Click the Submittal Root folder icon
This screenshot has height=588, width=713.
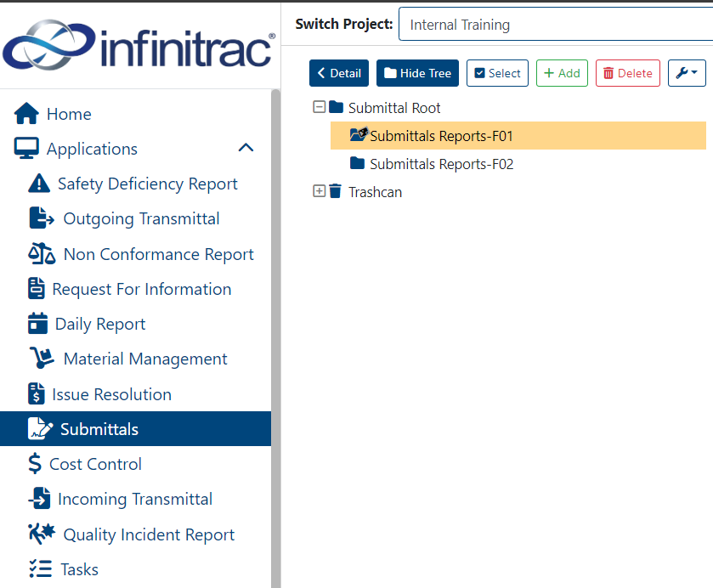[x=336, y=107]
